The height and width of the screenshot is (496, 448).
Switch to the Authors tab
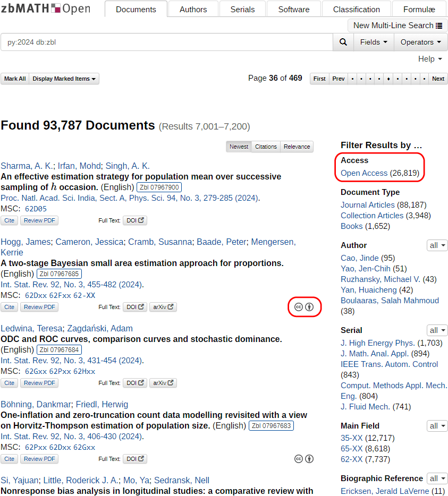tap(193, 9)
